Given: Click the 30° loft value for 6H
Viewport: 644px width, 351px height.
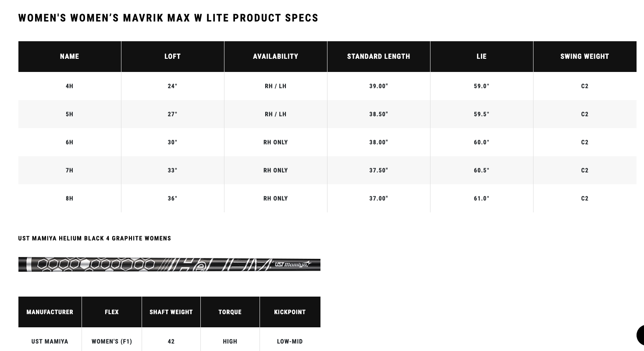Looking at the screenshot, I should [173, 142].
